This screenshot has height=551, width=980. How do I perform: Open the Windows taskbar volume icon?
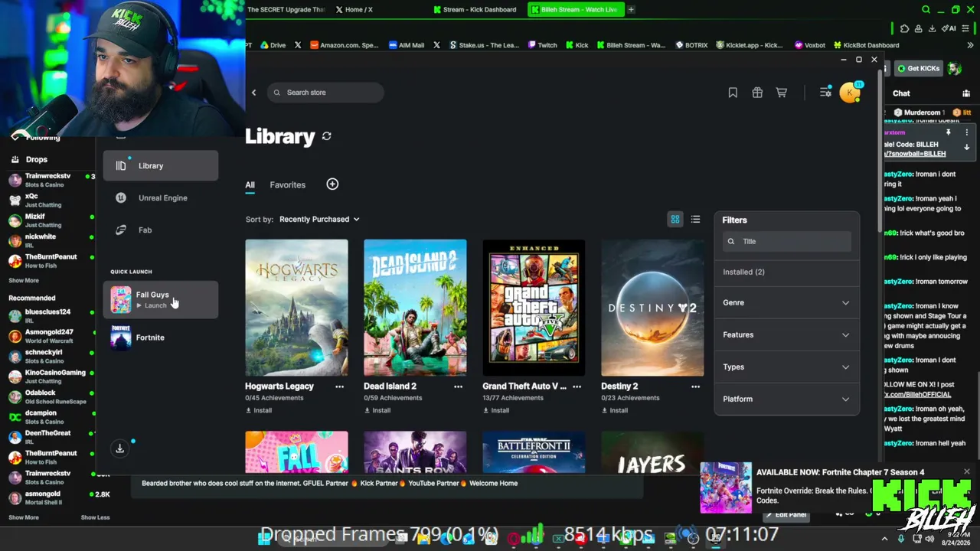point(929,539)
